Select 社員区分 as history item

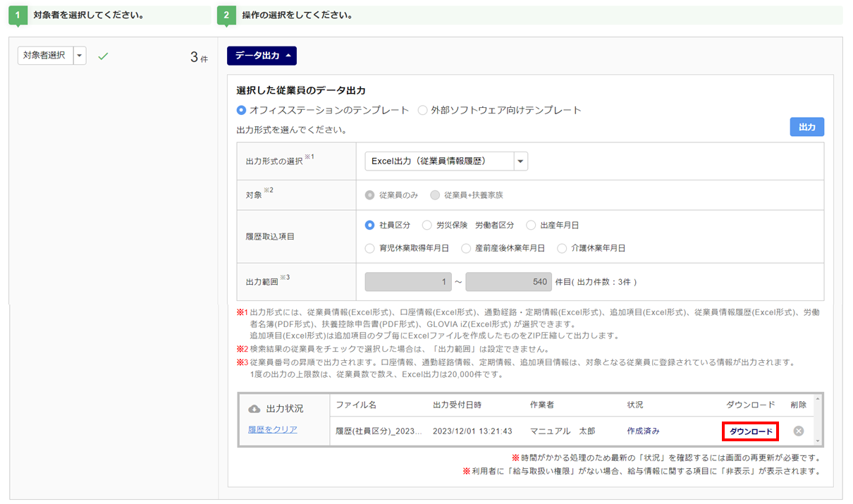point(369,225)
